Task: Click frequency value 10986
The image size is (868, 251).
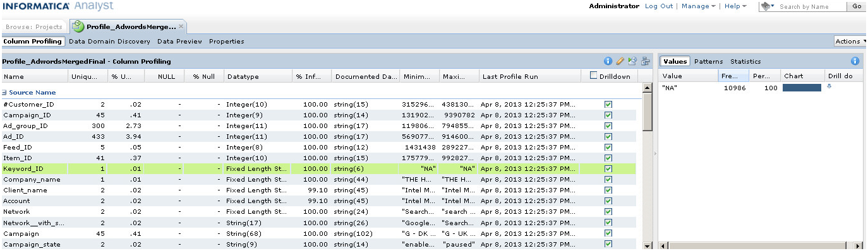Action: click(734, 88)
